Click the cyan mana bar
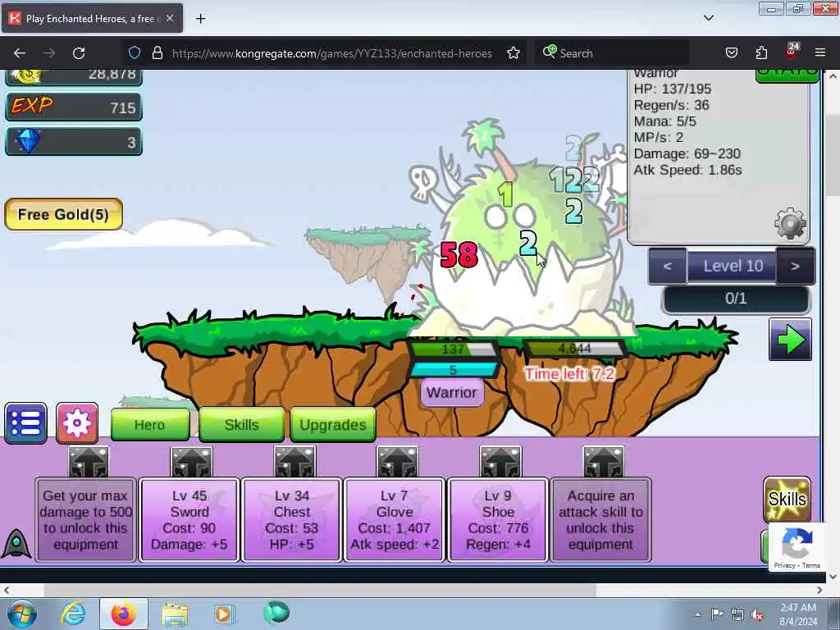840x630 pixels. (453, 370)
